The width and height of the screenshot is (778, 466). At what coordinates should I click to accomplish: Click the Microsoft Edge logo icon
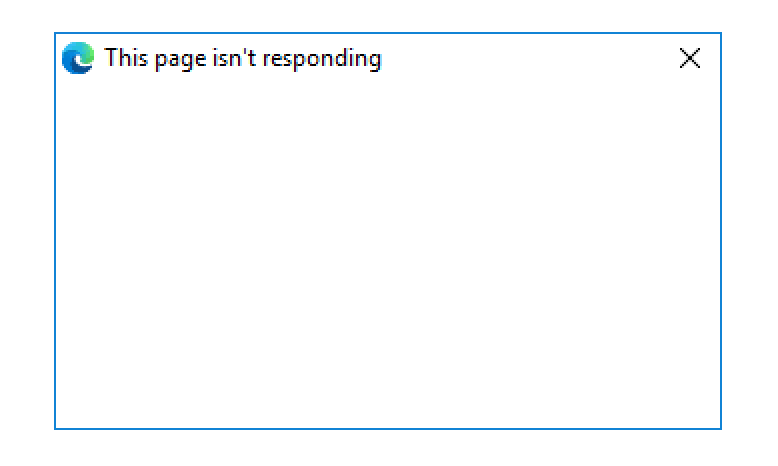tap(78, 58)
